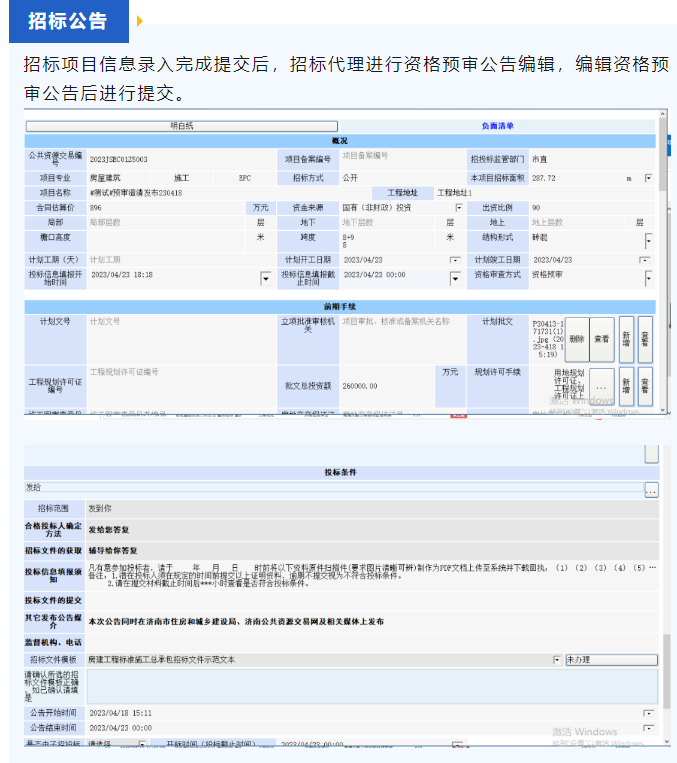Click the 招标公告 blue header label
Viewport: 677px width, 763px height.
pos(69,21)
